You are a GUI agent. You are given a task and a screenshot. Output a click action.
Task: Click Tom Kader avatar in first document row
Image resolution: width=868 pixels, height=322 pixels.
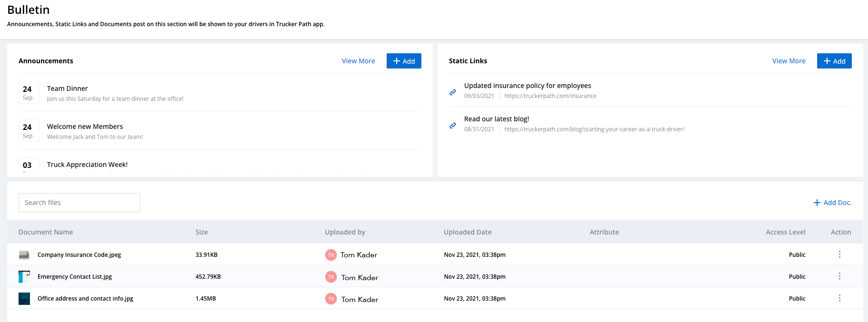331,255
